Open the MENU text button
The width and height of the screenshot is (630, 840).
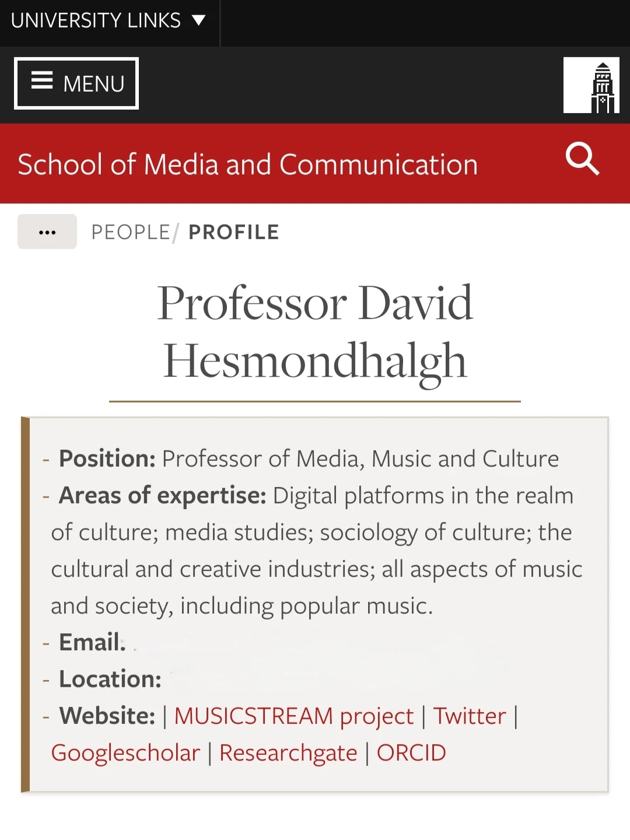click(x=93, y=84)
